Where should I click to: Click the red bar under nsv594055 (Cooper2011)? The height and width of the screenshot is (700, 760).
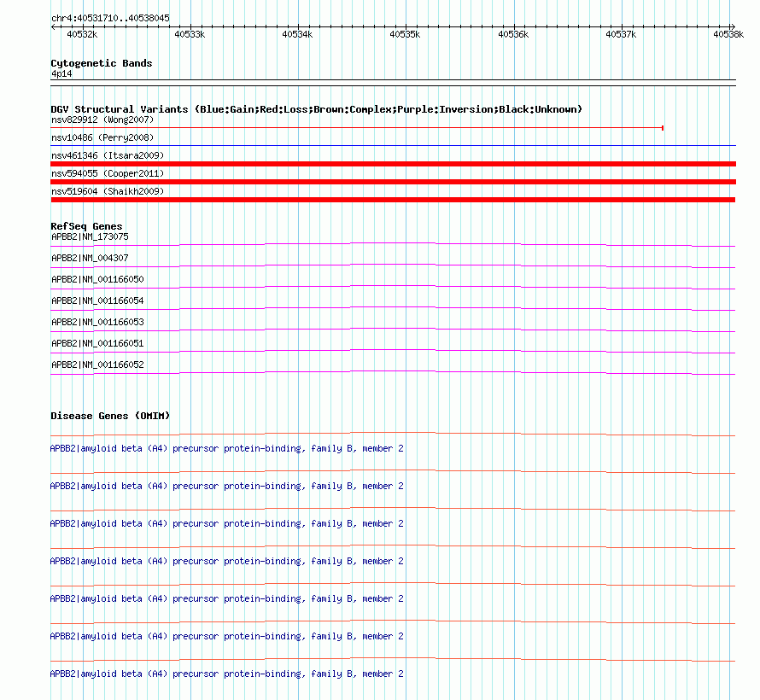[x=393, y=182]
